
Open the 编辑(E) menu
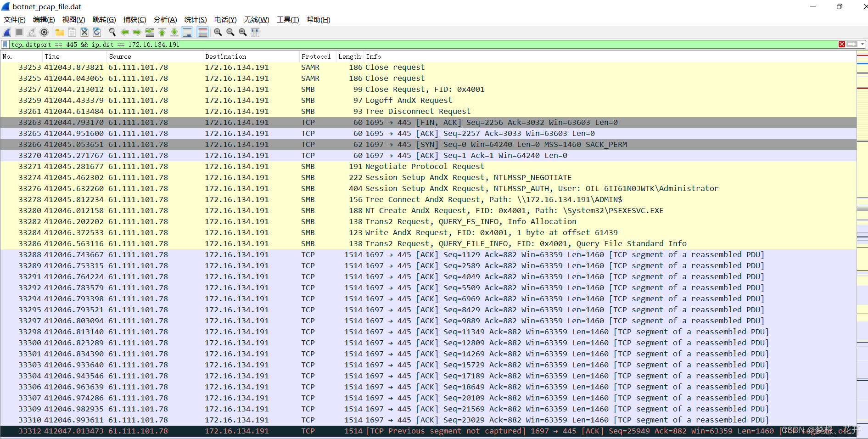44,19
